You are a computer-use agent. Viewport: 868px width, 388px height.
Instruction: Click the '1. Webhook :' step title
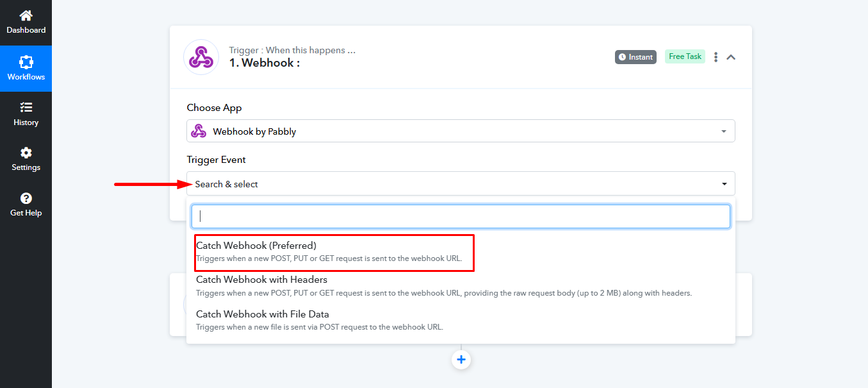coord(265,63)
